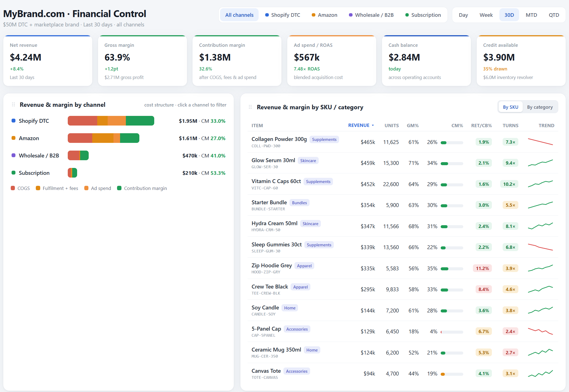Screen dimensions: 569x392
Task: Open the Vitamin C Caps 60ct row
Action: [x=403, y=184]
